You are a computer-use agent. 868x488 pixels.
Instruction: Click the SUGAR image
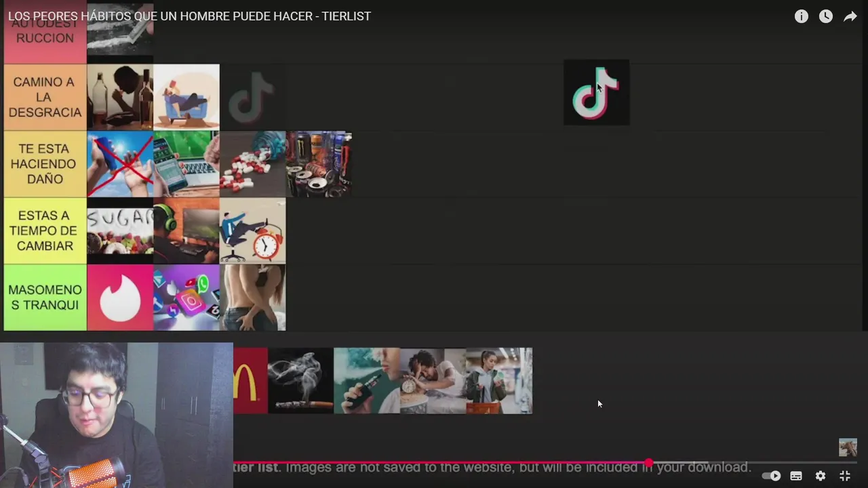pyautogui.click(x=120, y=230)
